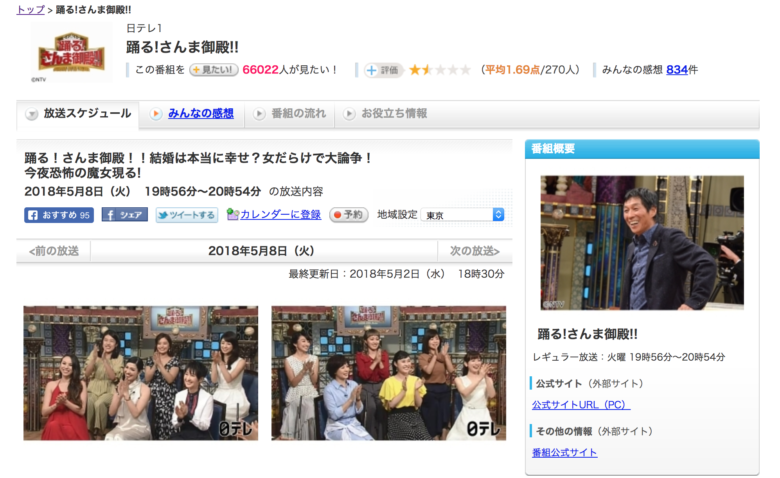This screenshot has width=780, height=478.
Task: Click the 平均1.69点/270人 rating text
Action: click(530, 70)
